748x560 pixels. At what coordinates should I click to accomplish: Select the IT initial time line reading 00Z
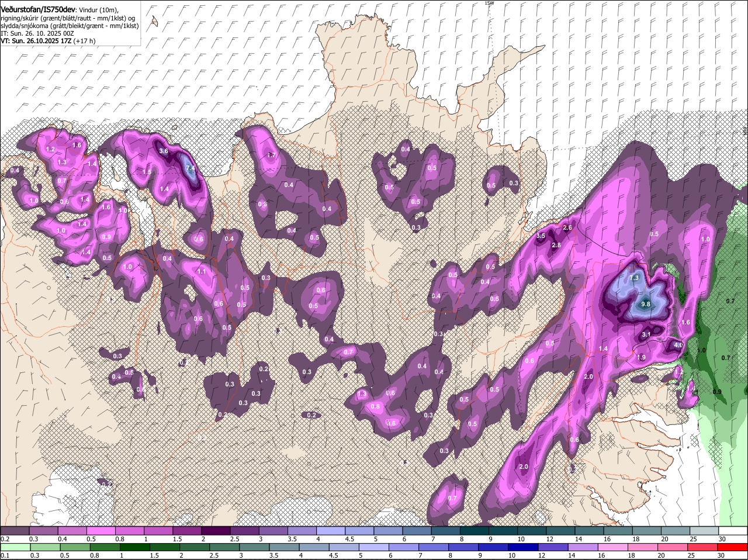coord(37,34)
